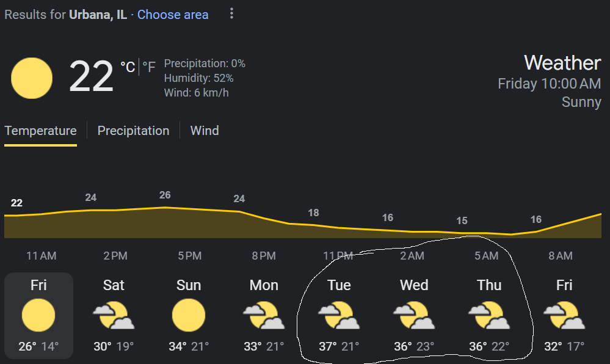Switch temperature units to °F
610x364 pixels.
pos(149,67)
